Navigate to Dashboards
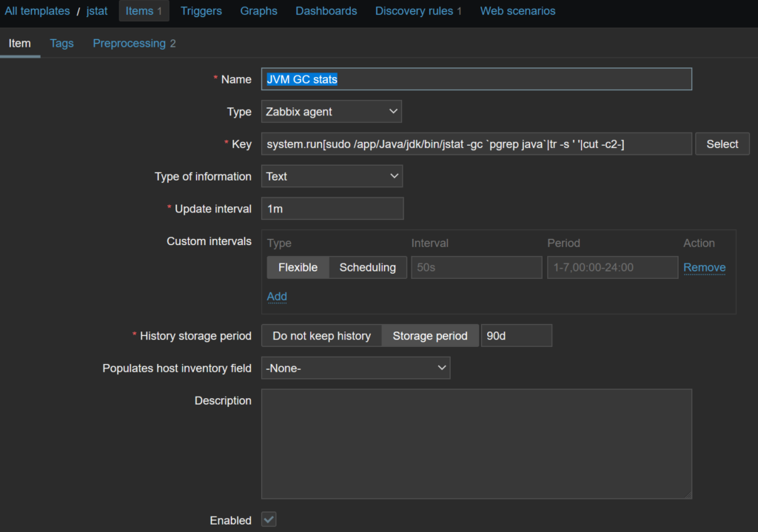This screenshot has height=532, width=758. (x=326, y=10)
